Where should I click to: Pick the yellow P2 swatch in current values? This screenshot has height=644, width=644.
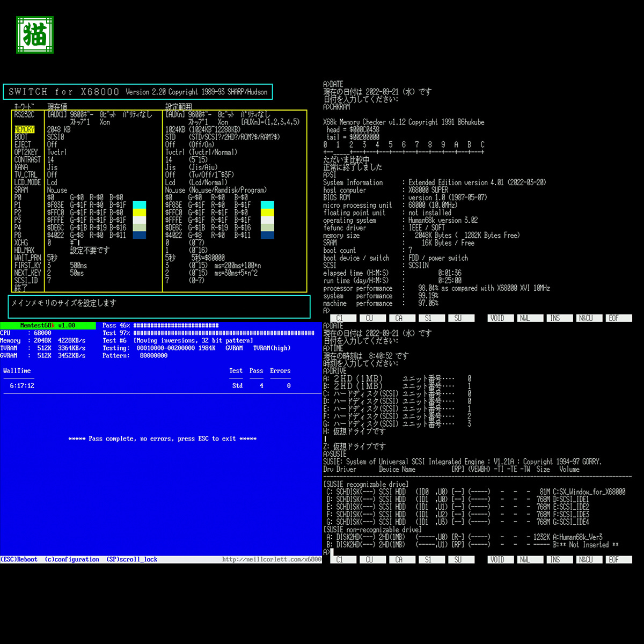point(139,213)
